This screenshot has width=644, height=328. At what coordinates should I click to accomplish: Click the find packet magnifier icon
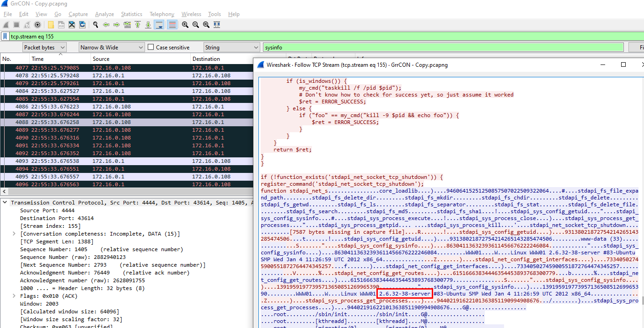click(x=96, y=25)
